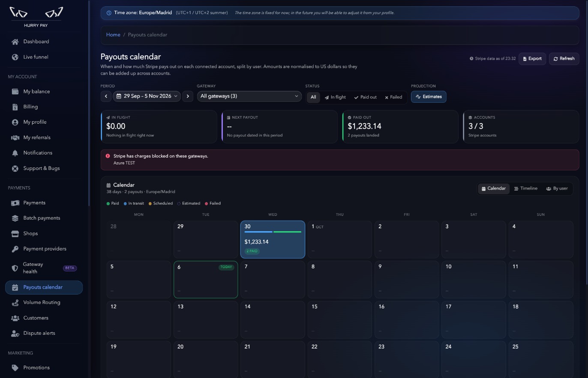Click the Azure TEST gateway text
Viewport: 588px width, 378px height.
(x=124, y=163)
